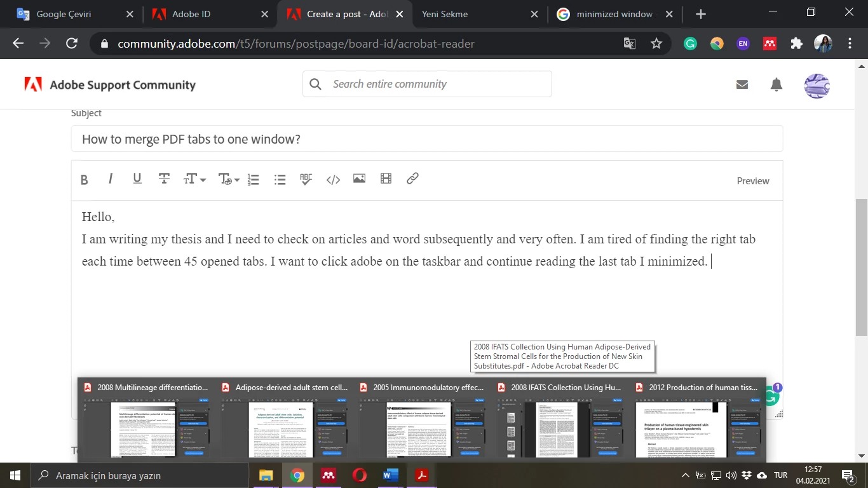The width and height of the screenshot is (868, 488).
Task: Insert a numbered list
Action: coord(254,179)
